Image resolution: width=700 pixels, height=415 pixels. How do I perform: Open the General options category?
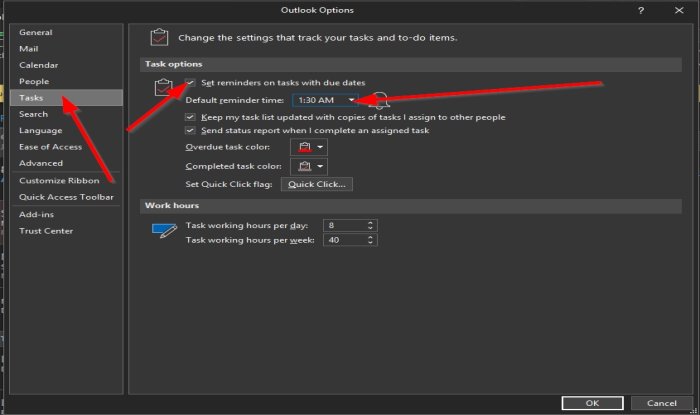click(x=36, y=33)
